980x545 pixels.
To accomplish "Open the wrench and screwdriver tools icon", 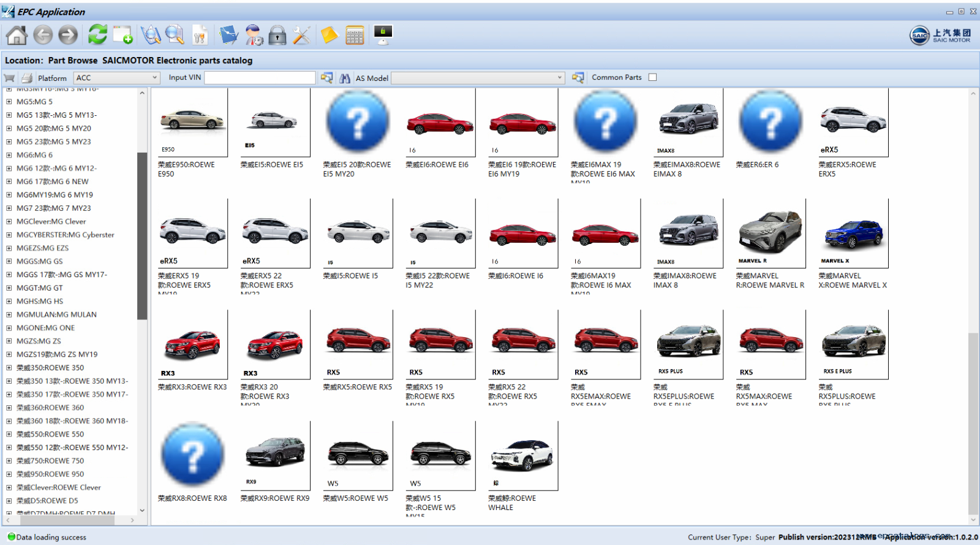I will 301,36.
